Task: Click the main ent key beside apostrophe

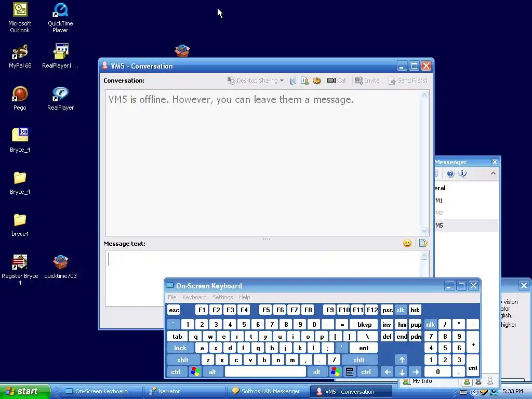Action: (364, 348)
